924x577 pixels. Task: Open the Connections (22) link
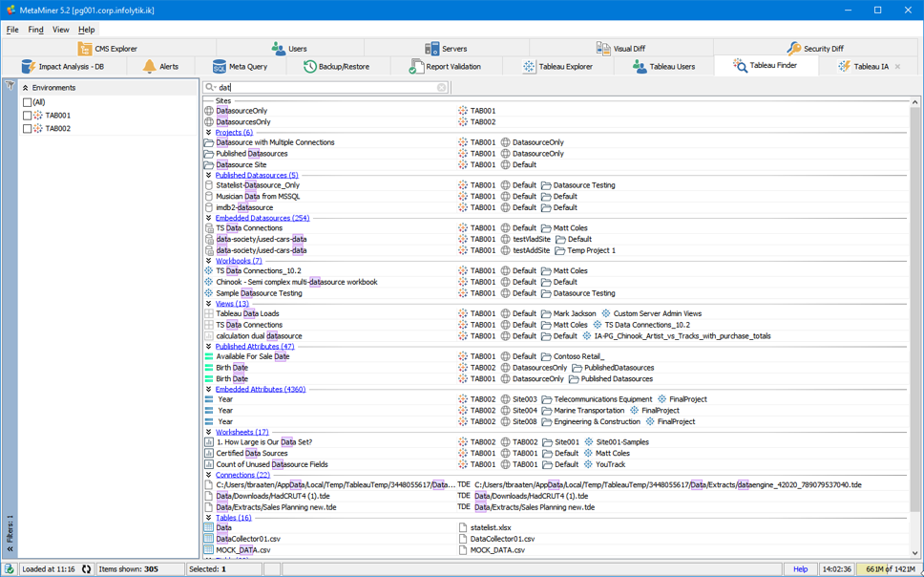(242, 475)
